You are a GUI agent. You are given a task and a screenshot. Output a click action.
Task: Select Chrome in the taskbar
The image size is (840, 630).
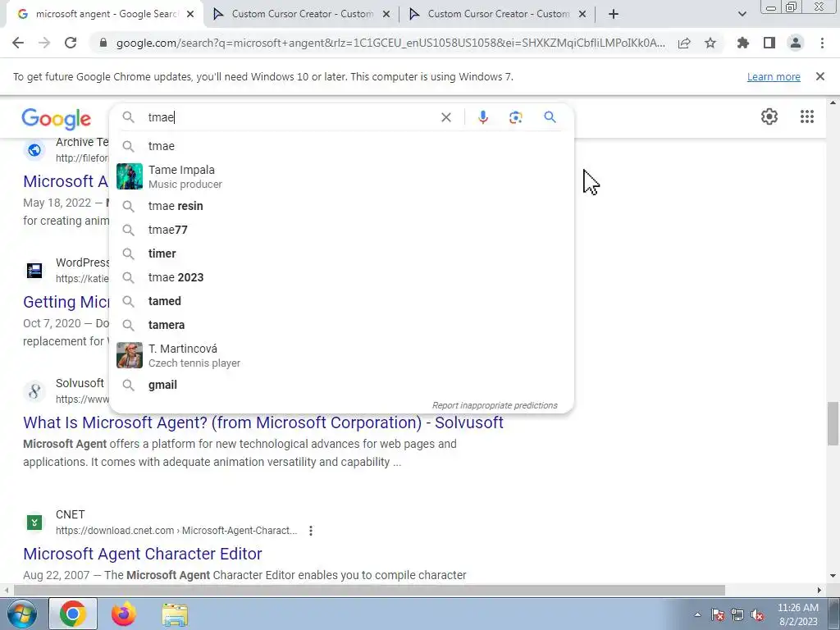73,614
